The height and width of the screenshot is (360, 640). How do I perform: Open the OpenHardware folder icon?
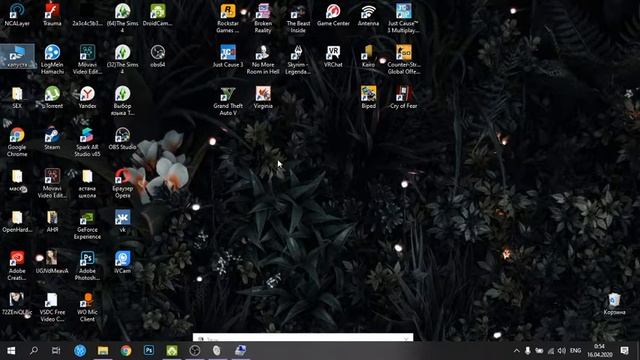tap(17, 222)
